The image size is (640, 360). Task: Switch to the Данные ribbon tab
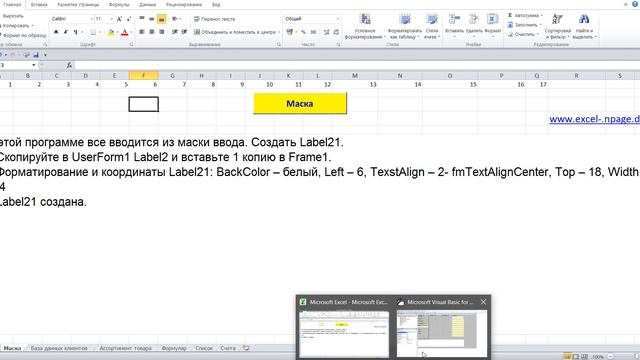click(147, 4)
